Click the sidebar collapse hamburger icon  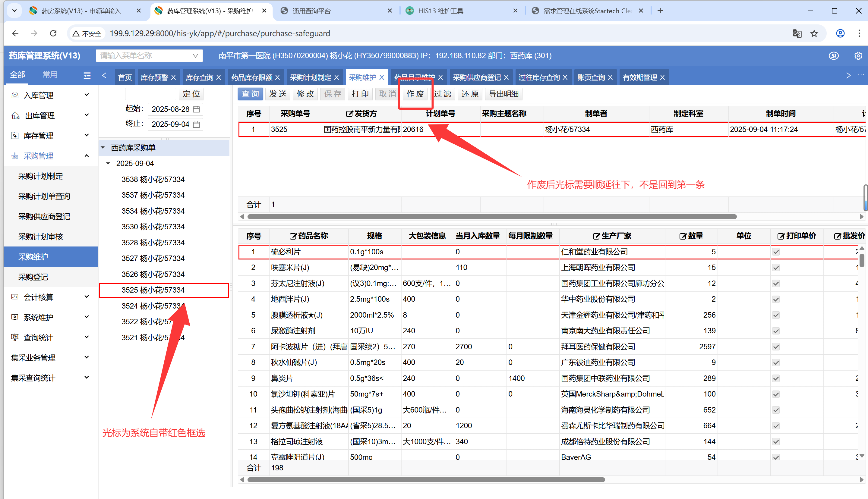click(x=87, y=76)
